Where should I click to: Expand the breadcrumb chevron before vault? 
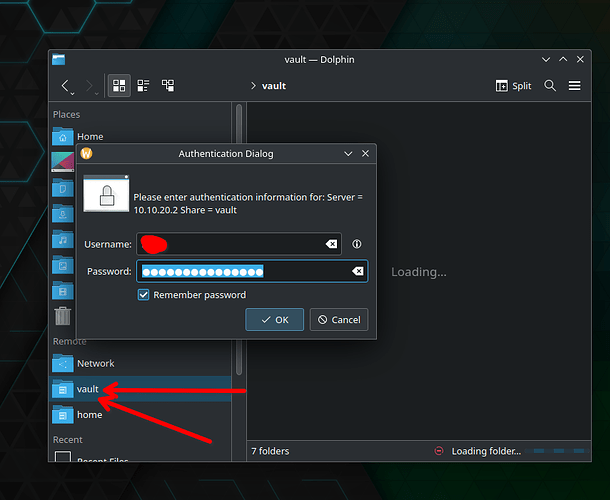[x=253, y=86]
